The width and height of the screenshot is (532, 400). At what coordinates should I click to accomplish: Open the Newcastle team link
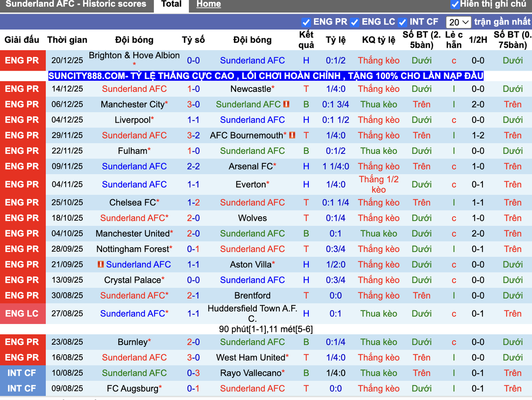click(251, 89)
